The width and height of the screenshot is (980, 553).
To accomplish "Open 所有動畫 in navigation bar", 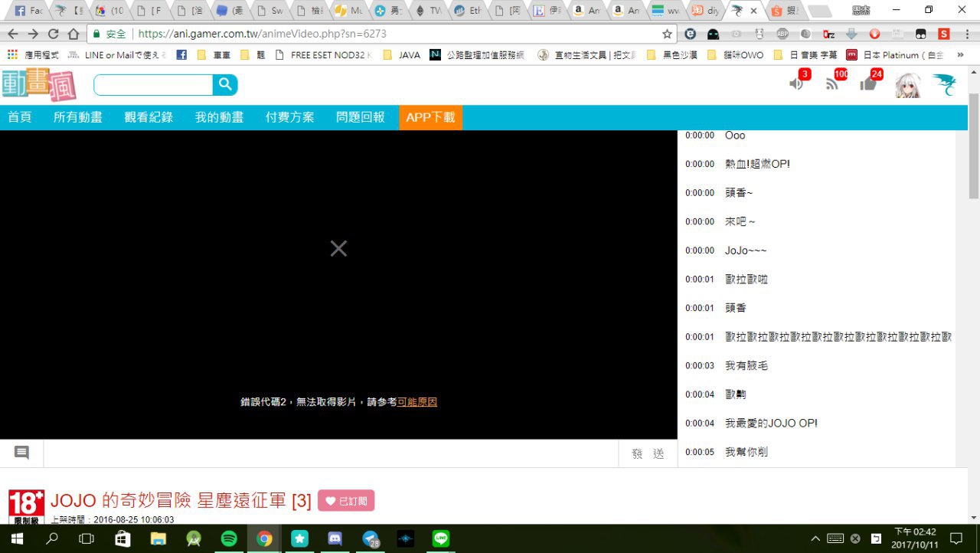I will [78, 117].
